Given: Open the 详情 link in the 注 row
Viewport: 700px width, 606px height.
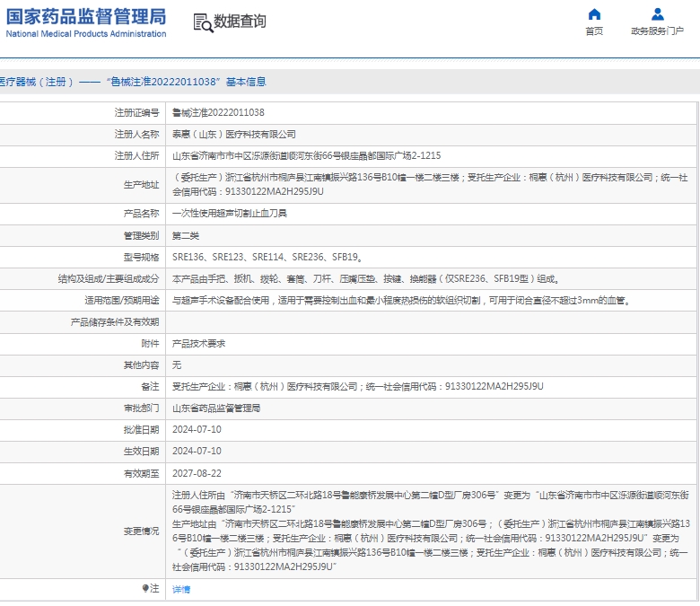Looking at the screenshot, I should 181,590.
